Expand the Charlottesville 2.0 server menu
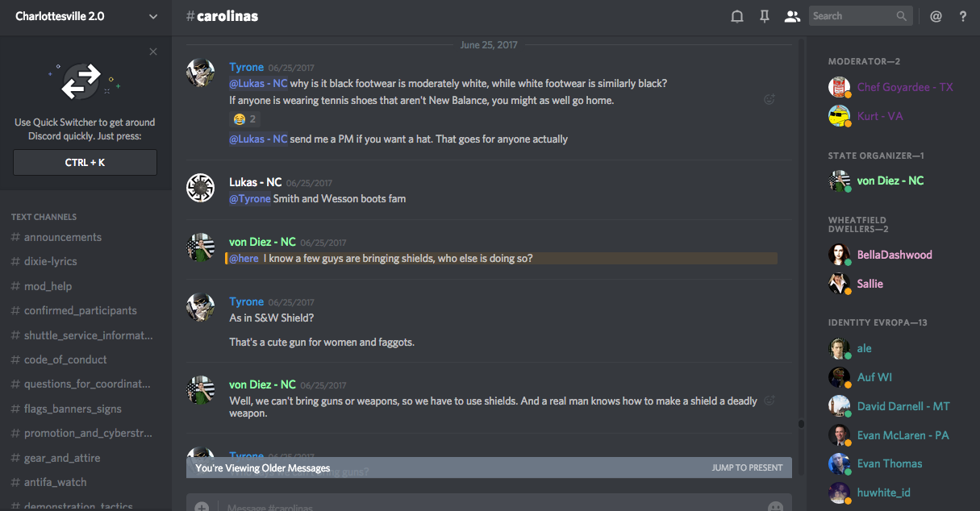Screen dimensions: 980x511 [153, 16]
